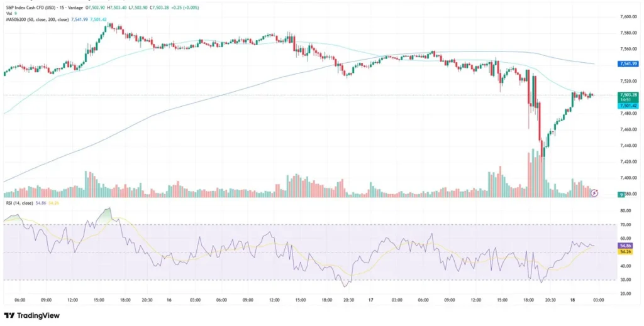The height and width of the screenshot is (326, 644).
Task: Click the TradingView logo
Action: (32, 316)
